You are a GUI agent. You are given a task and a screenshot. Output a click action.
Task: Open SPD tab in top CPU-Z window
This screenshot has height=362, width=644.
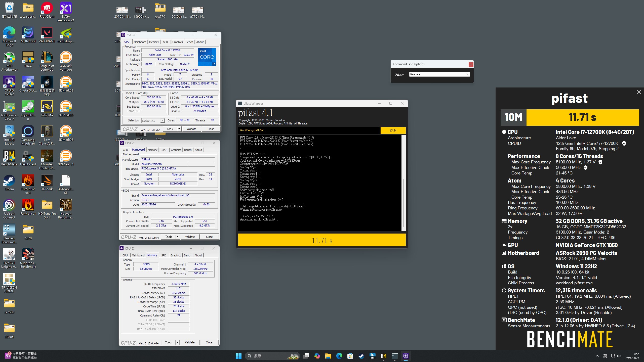click(165, 42)
